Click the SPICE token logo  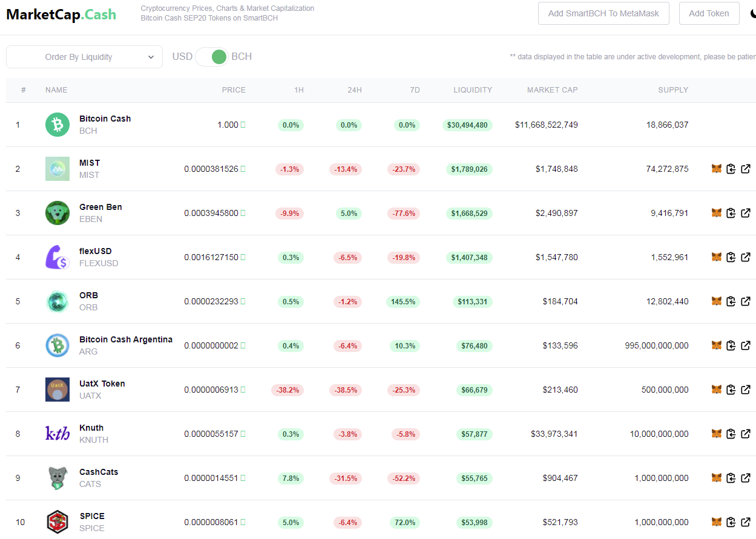click(x=58, y=521)
